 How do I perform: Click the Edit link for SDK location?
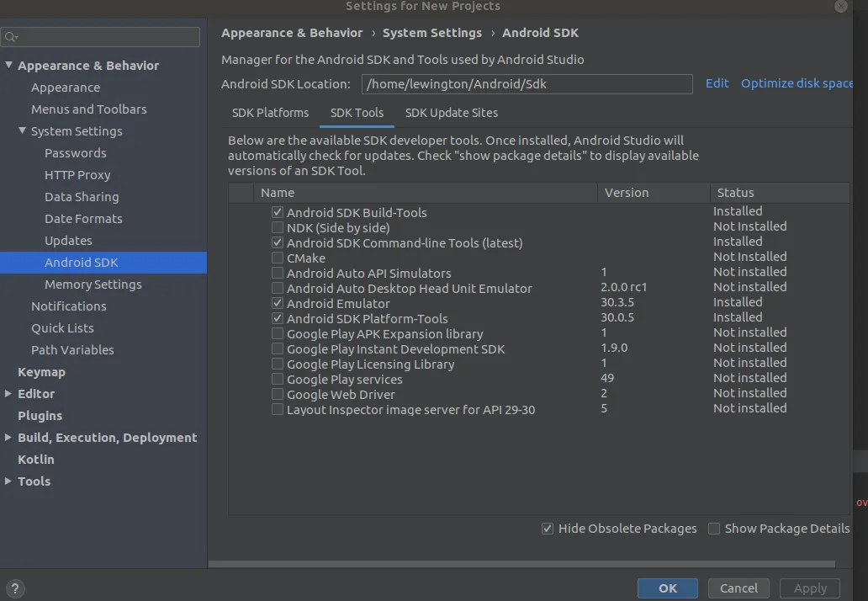[717, 83]
